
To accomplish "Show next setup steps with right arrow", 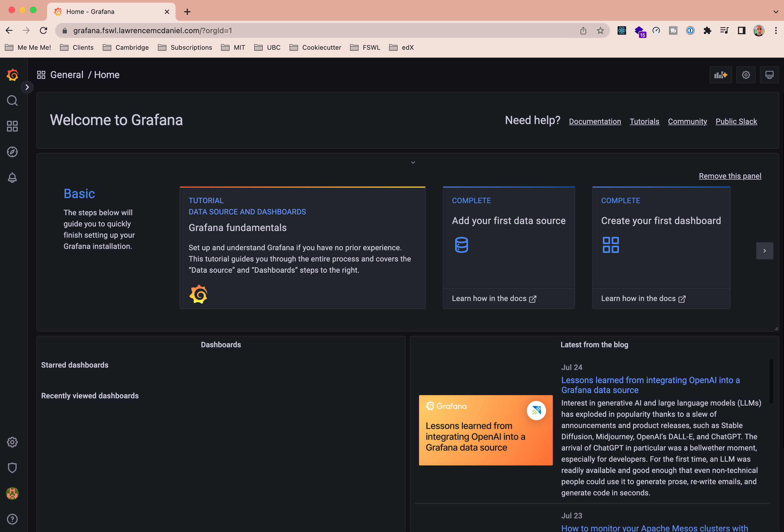I will 764,251.
